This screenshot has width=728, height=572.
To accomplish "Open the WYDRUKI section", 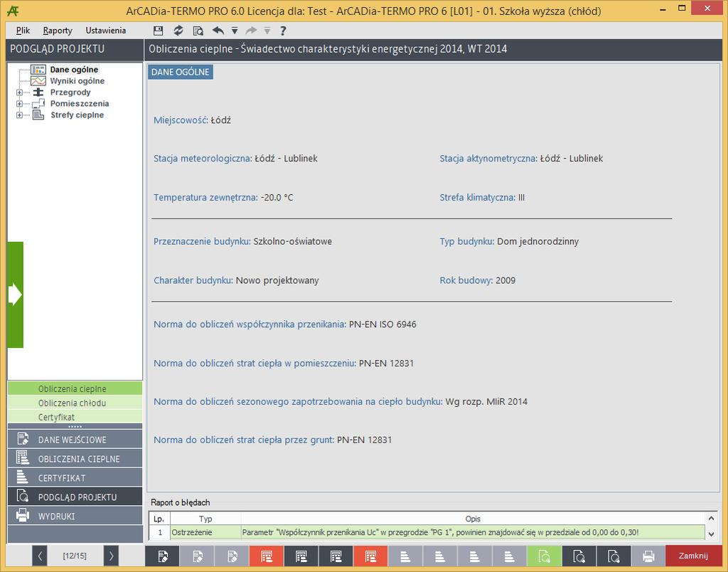I will [x=75, y=515].
